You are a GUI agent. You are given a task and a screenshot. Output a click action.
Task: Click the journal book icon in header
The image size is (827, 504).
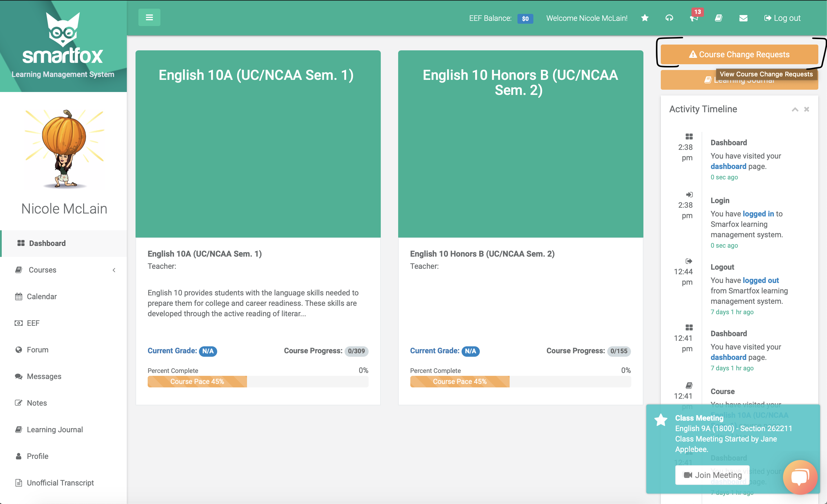(718, 18)
